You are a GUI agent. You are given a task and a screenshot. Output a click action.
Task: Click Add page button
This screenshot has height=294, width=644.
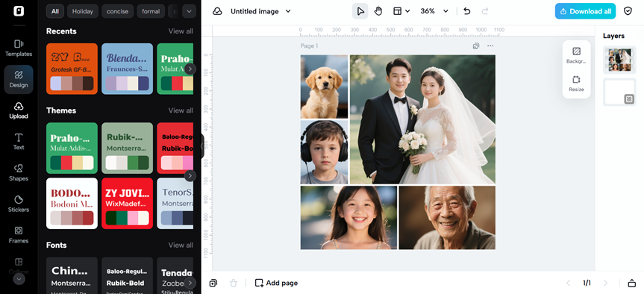pyautogui.click(x=276, y=283)
